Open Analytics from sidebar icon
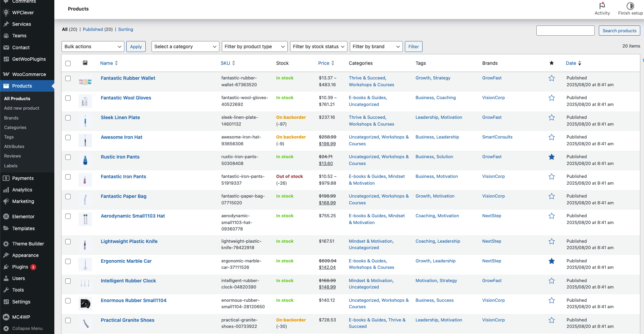Image resolution: width=644 pixels, height=334 pixels. tap(6, 190)
